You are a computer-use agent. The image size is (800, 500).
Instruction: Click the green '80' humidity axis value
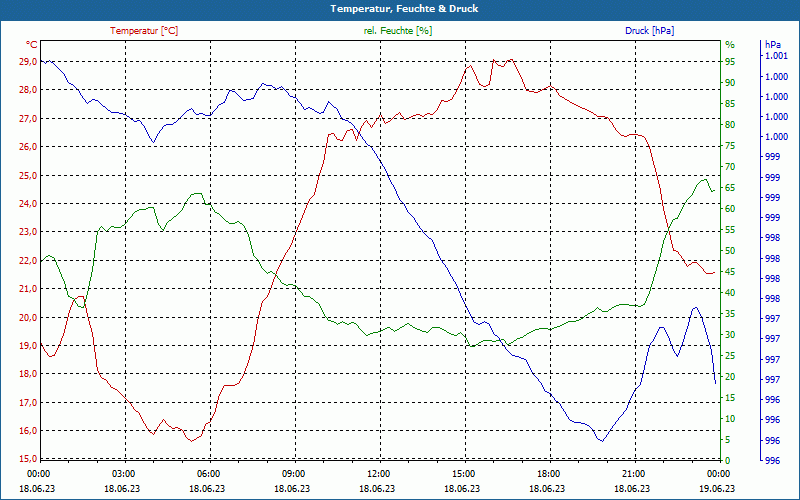(730, 124)
